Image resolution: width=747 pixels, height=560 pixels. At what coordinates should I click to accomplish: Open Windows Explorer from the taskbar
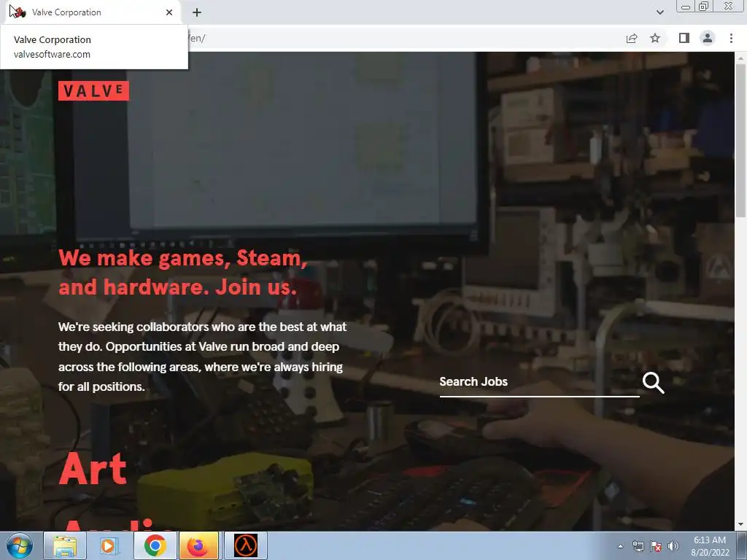[65, 545]
